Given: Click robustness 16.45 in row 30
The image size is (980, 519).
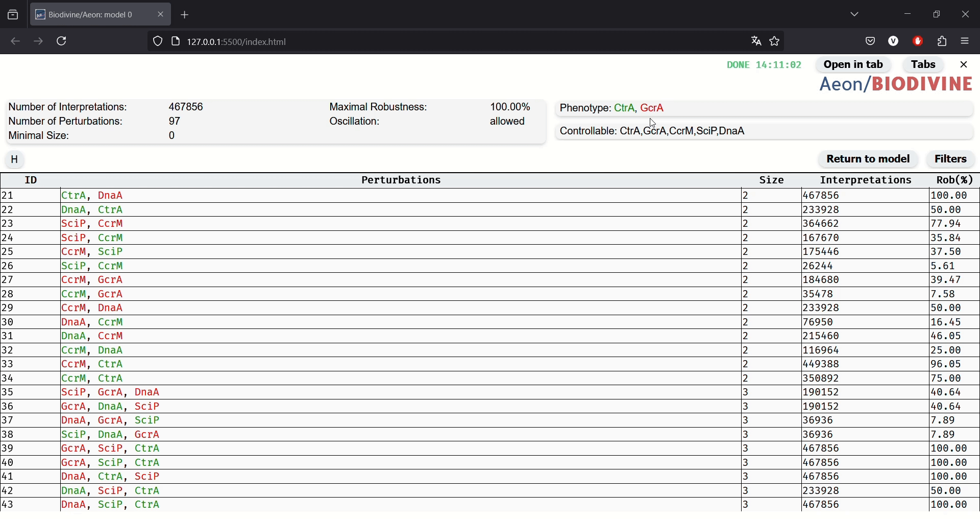Looking at the screenshot, I should pyautogui.click(x=947, y=323).
